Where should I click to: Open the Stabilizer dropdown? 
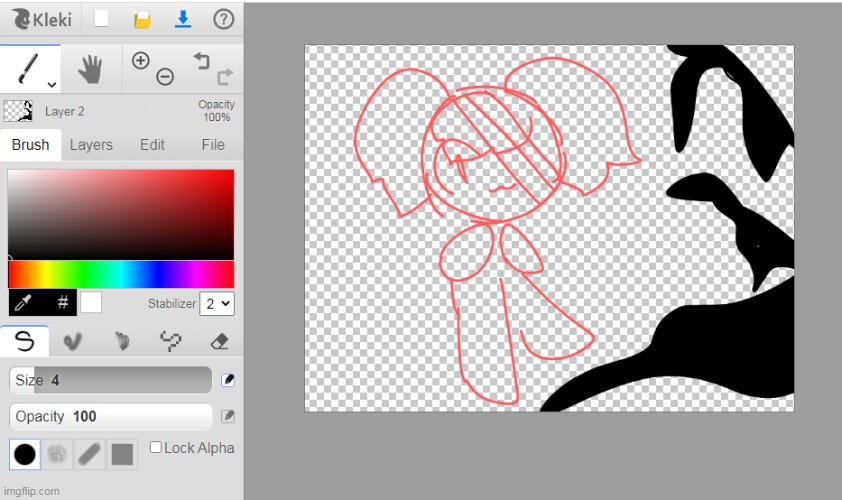tap(217, 303)
